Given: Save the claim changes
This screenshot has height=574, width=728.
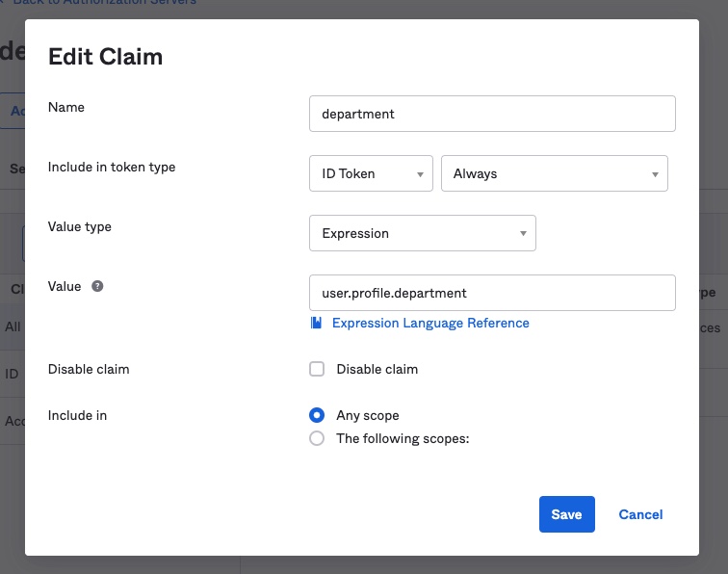Looking at the screenshot, I should [566, 514].
